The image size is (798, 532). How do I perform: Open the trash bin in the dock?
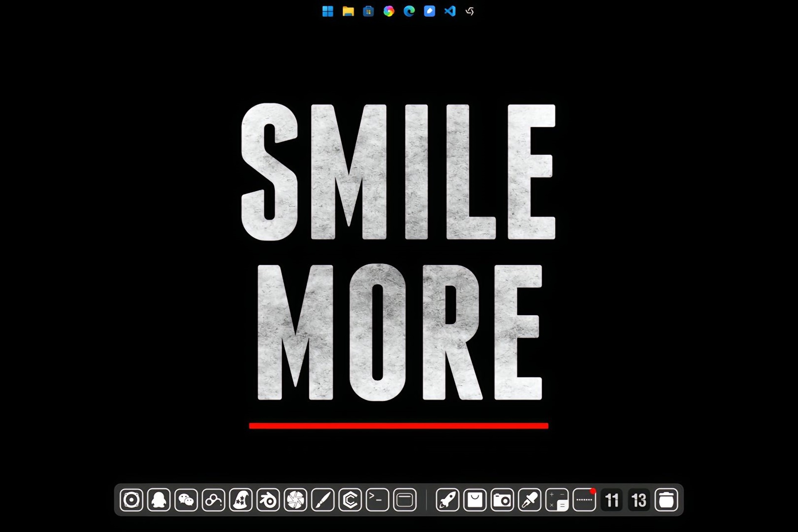(666, 500)
